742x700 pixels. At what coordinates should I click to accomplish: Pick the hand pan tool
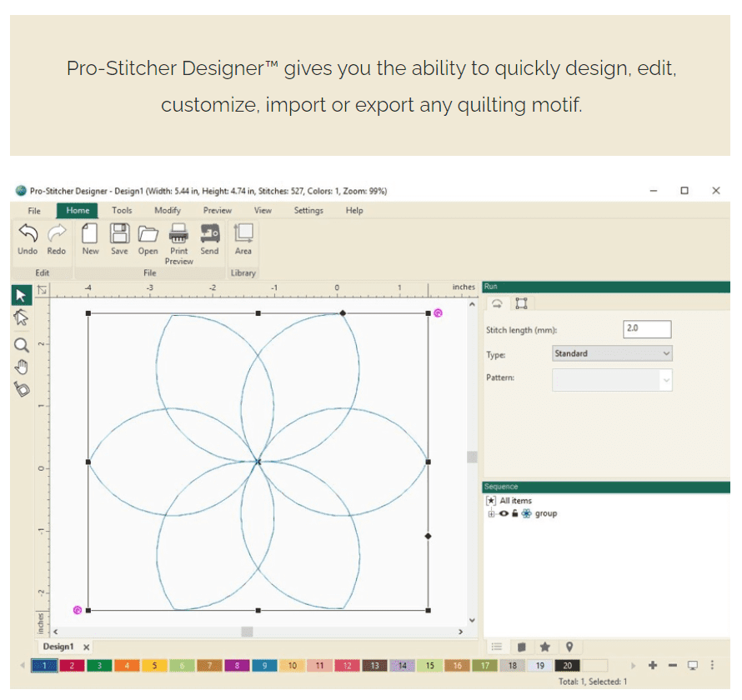tap(22, 367)
